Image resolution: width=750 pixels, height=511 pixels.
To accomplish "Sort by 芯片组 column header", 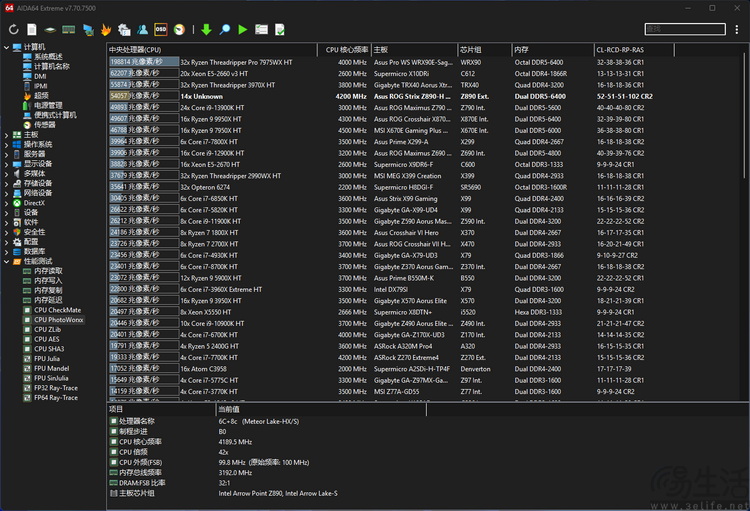I will click(485, 50).
